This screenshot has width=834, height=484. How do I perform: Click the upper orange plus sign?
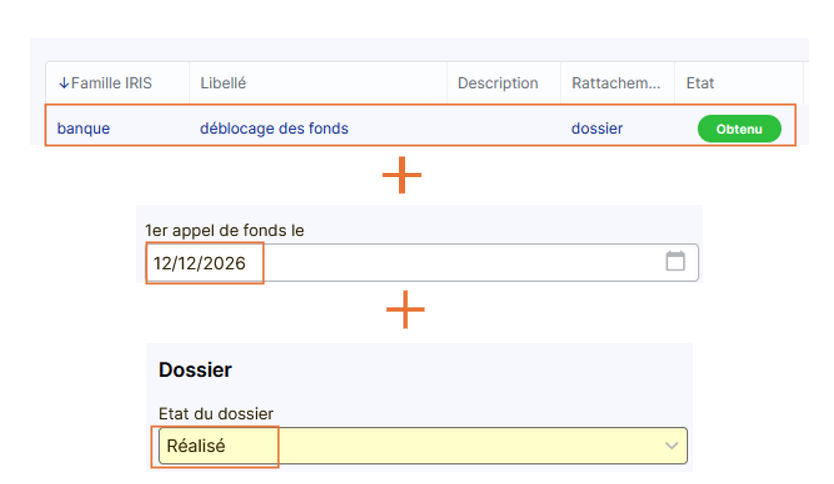pos(402,175)
